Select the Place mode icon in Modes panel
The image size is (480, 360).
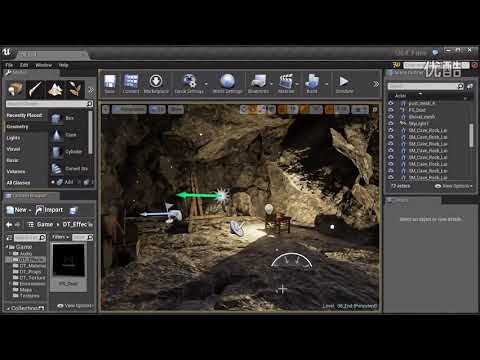(x=15, y=89)
